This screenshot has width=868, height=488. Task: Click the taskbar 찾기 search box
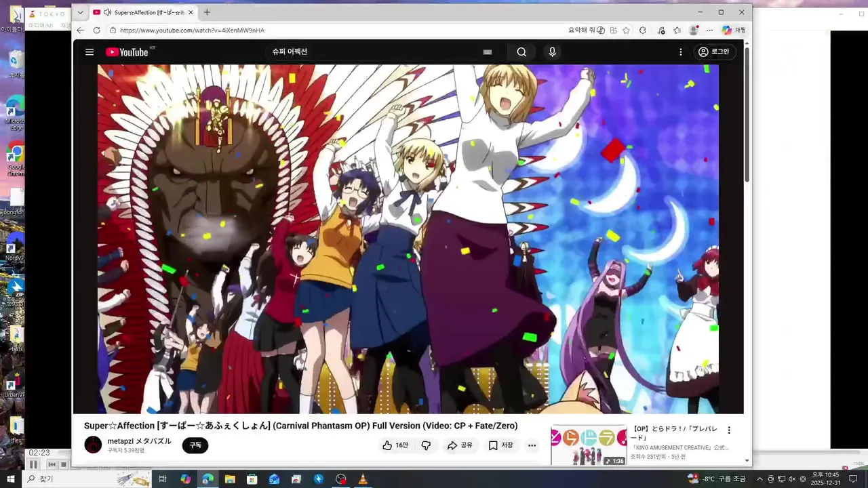[87, 479]
